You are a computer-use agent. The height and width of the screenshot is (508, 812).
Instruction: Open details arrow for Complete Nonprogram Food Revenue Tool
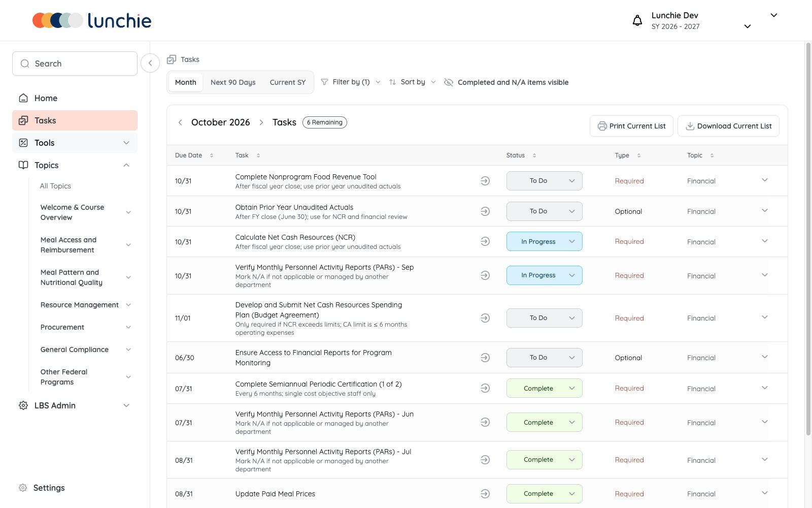(485, 181)
